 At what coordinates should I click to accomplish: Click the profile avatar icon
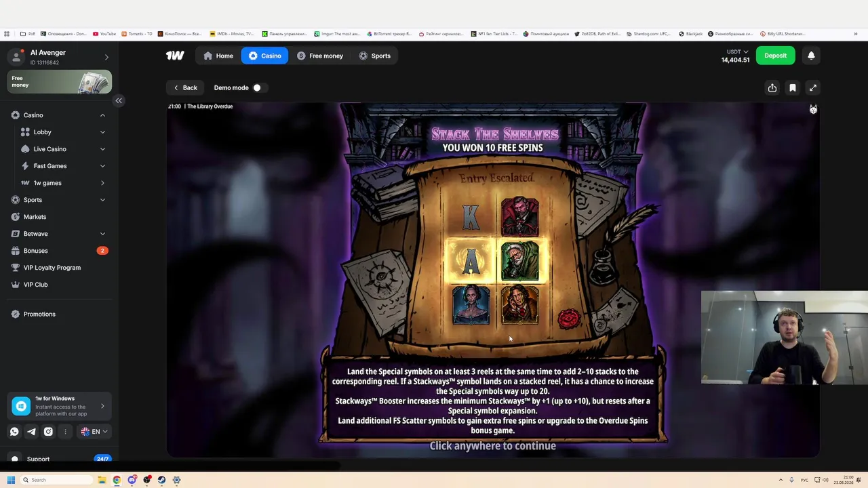click(17, 57)
